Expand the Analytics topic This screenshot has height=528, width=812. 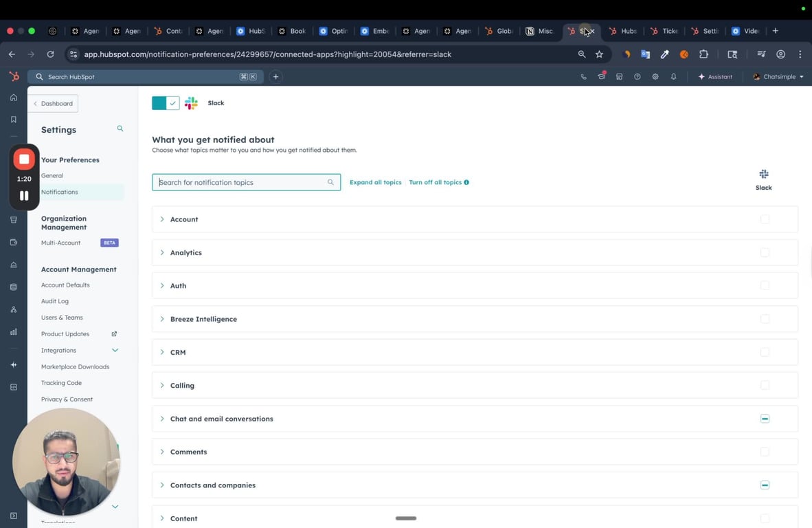(162, 253)
